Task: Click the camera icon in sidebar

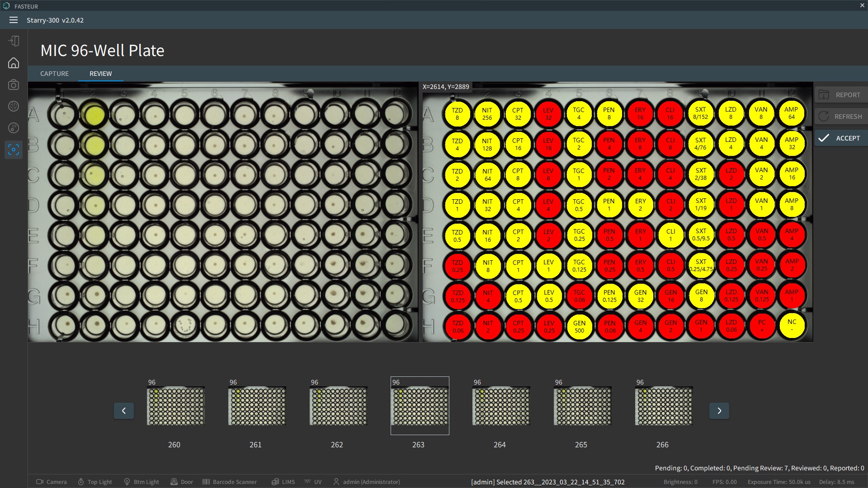Action: point(14,84)
